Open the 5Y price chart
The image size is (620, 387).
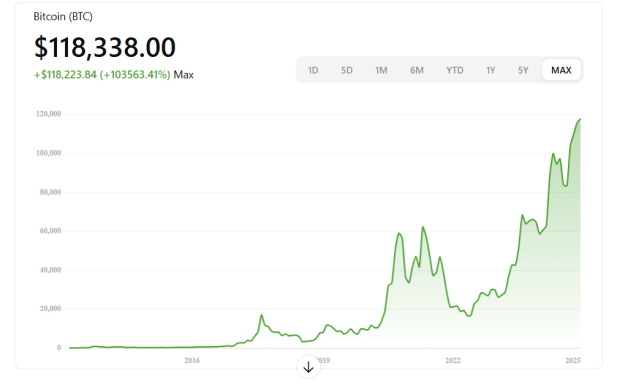523,70
